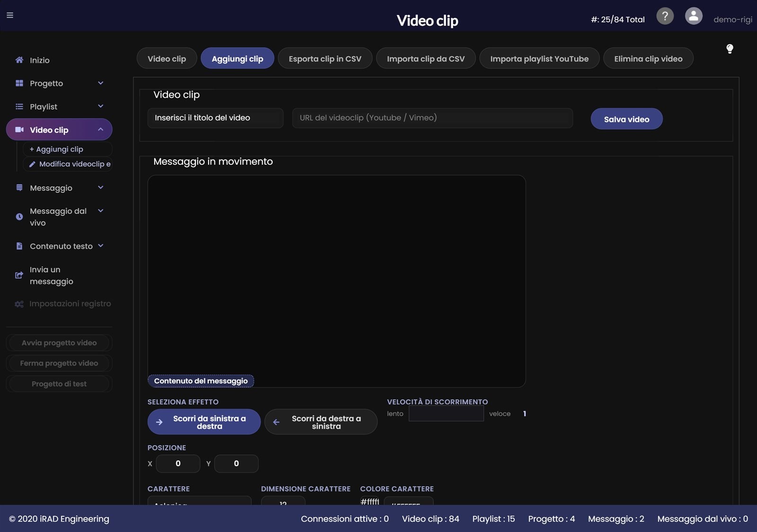Screen dimensions: 757x532
Task: Click the Contenuto testo document icon
Action: [x=19, y=246]
